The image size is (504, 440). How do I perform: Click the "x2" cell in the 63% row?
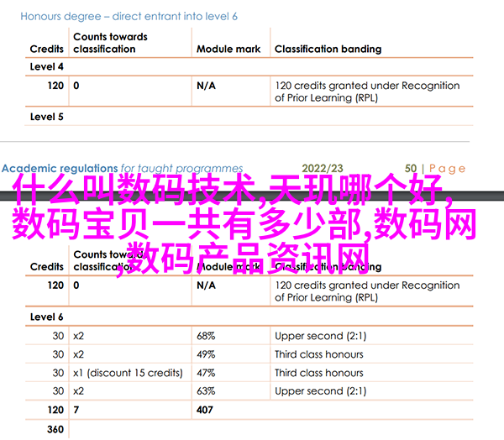click(x=78, y=391)
